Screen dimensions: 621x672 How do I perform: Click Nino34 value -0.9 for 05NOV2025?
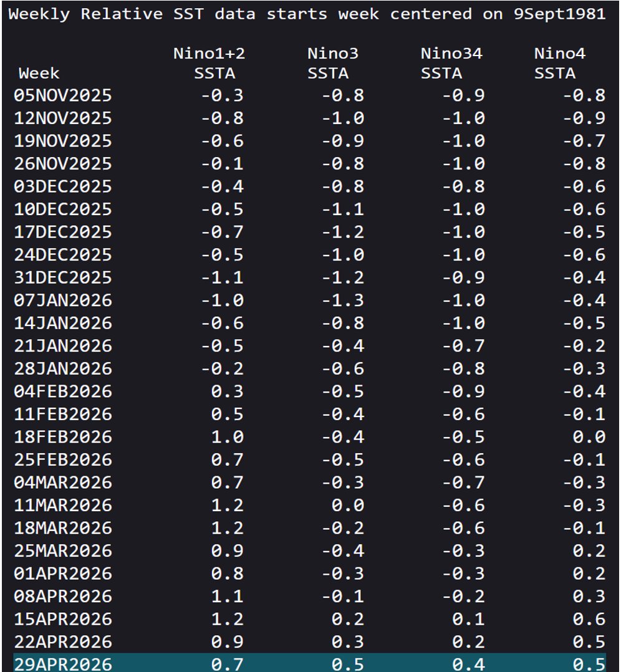click(x=464, y=95)
